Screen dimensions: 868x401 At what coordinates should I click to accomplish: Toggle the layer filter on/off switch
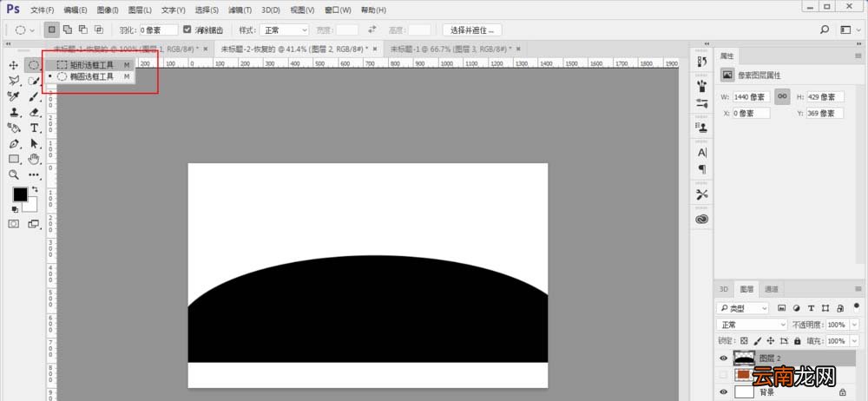click(x=857, y=307)
